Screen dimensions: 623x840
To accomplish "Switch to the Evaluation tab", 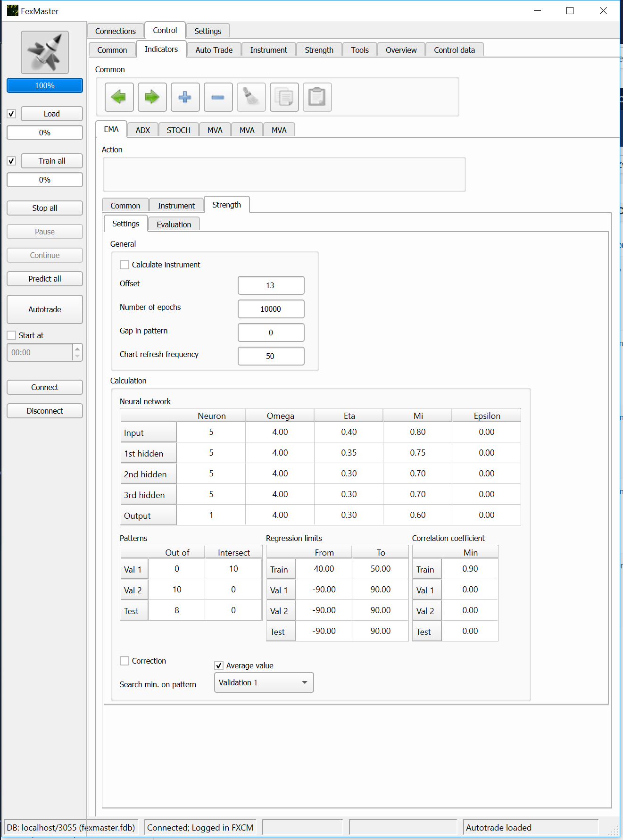I will (x=174, y=225).
